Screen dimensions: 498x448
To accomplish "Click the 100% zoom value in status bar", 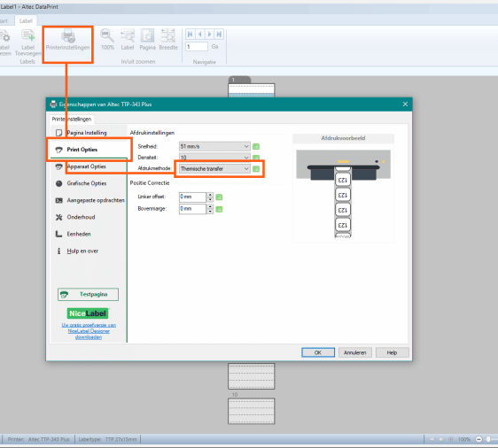I will pyautogui.click(x=464, y=439).
